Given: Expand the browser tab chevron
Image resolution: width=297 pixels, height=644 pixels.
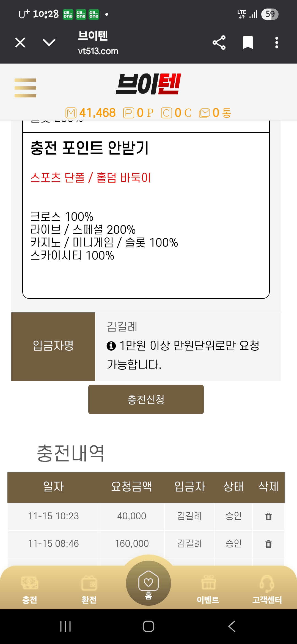Looking at the screenshot, I should (49, 42).
